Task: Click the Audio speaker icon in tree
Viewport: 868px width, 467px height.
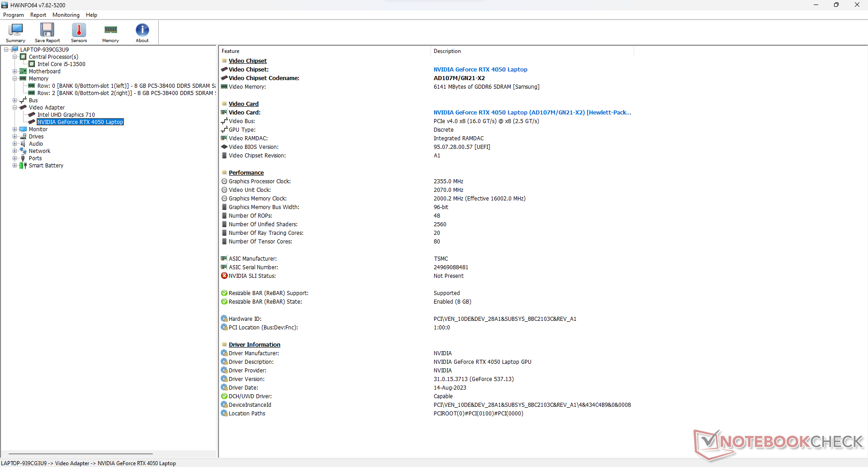Action: 23,144
